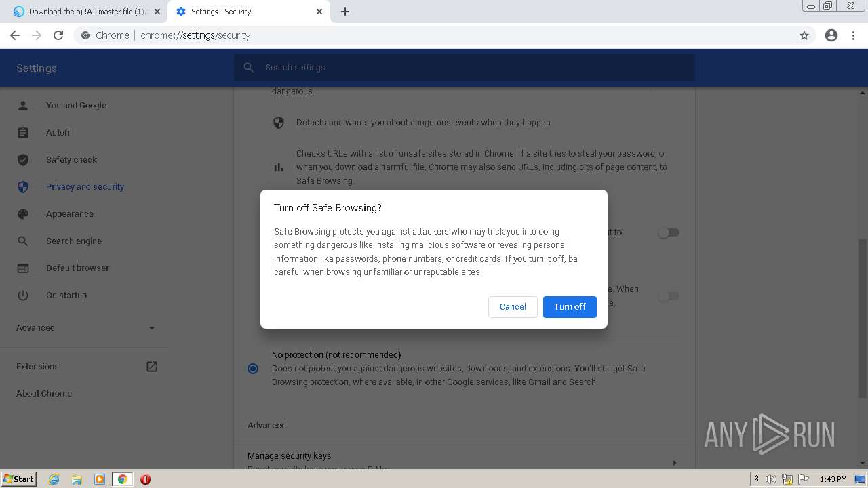Viewport: 868px width, 488px height.
Task: Click the person icon beside You and Google
Action: (x=23, y=106)
